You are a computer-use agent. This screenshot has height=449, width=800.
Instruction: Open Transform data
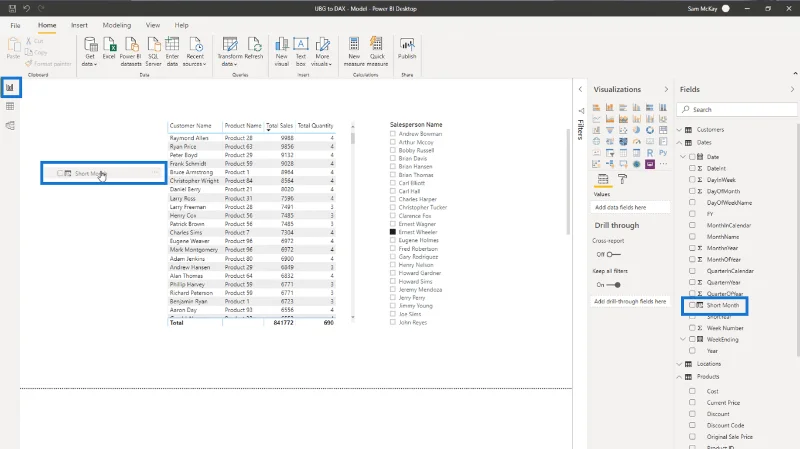230,52
